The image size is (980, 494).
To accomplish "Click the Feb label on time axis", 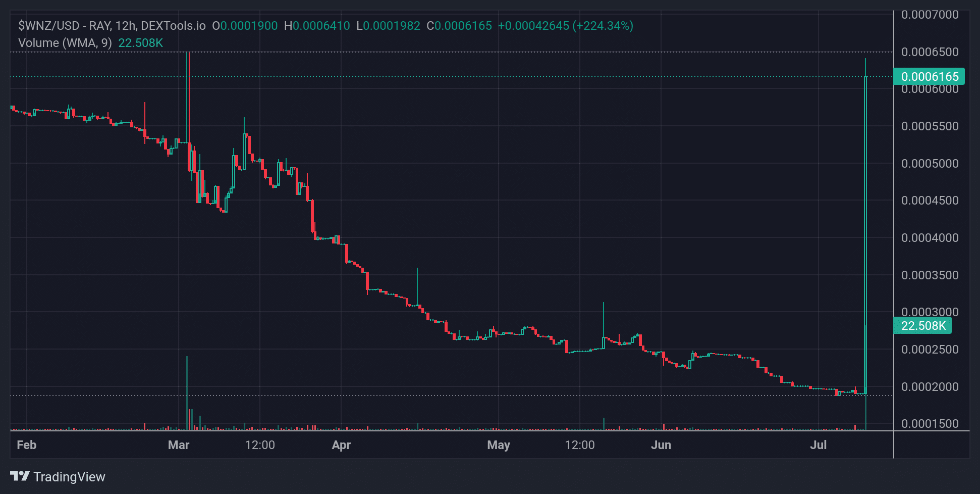I will (x=27, y=445).
